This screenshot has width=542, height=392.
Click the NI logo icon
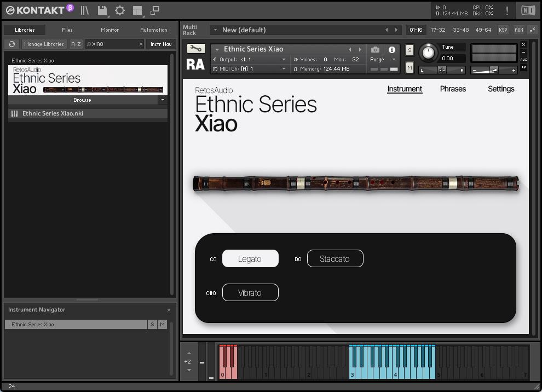[x=528, y=10]
